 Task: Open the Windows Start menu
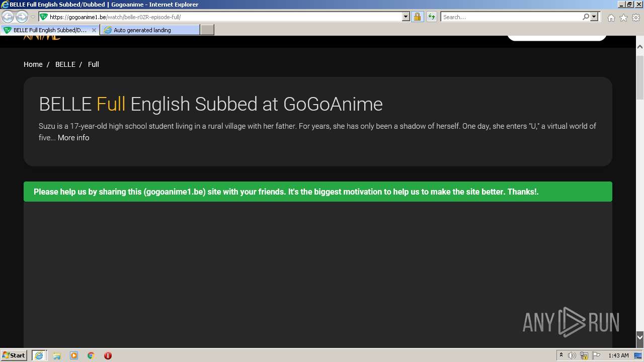[x=14, y=355]
